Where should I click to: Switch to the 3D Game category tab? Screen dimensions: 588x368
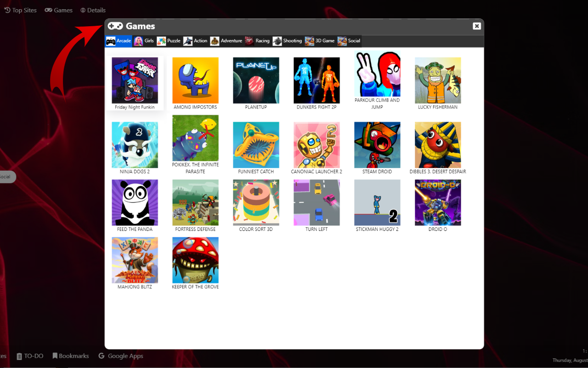[x=320, y=41]
